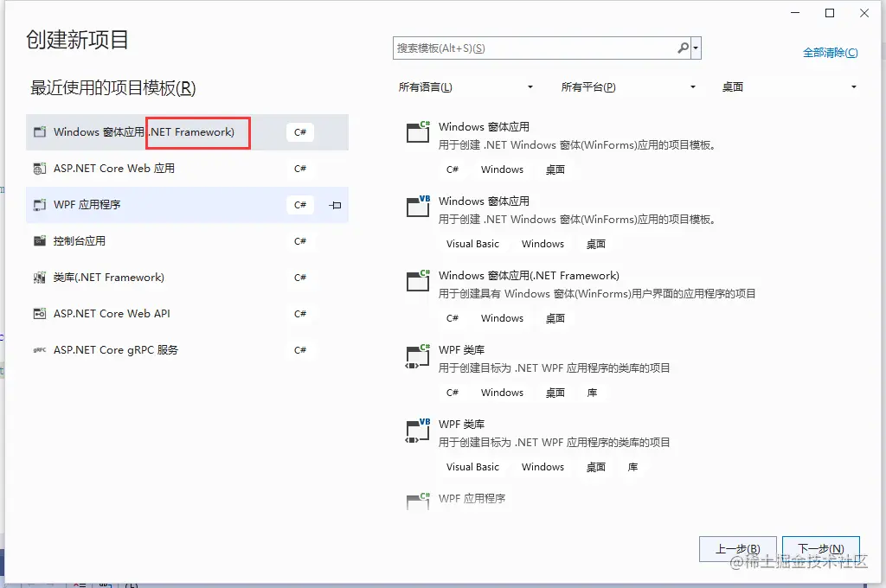886x588 pixels.
Task: Click C# language badge on 控制台应用 row
Action: [300, 241]
